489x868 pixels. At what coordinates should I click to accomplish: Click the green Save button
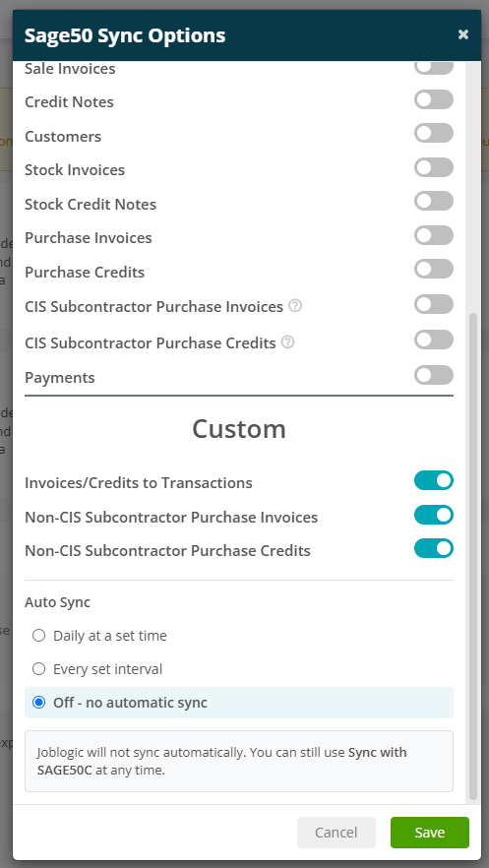pos(430,833)
